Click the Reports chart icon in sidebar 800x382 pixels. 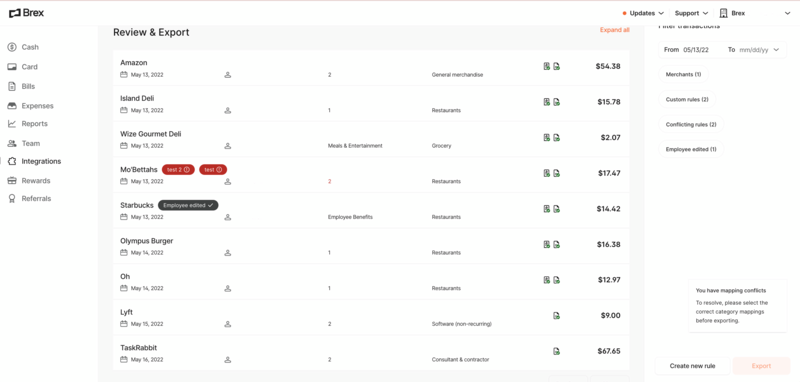tap(12, 123)
